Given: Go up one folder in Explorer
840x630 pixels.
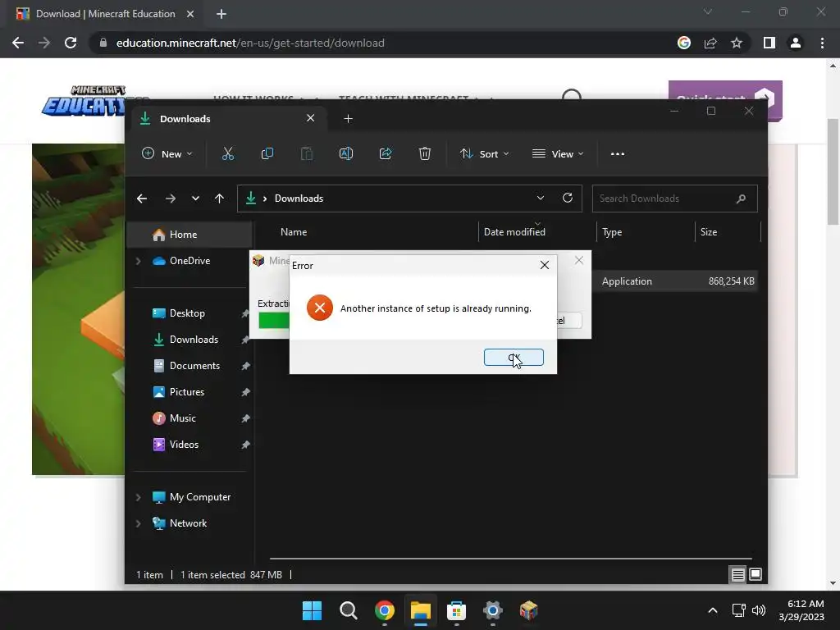Looking at the screenshot, I should coord(219,199).
